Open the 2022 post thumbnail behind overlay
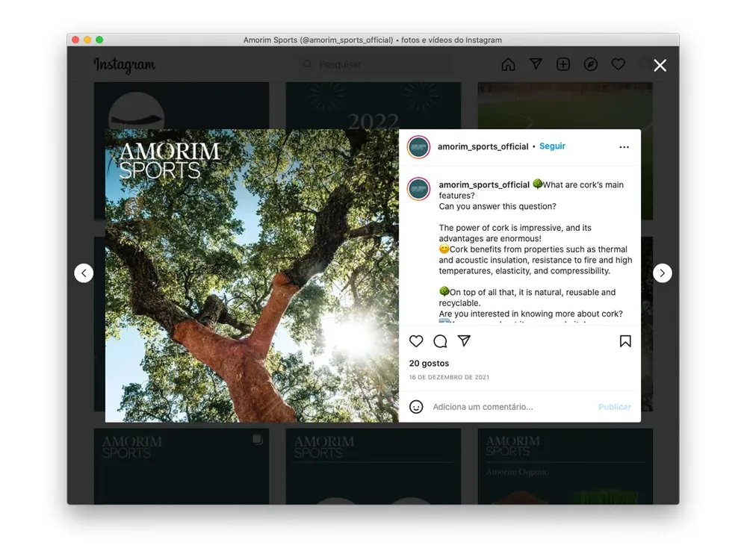The image size is (747, 560). pyautogui.click(x=373, y=106)
